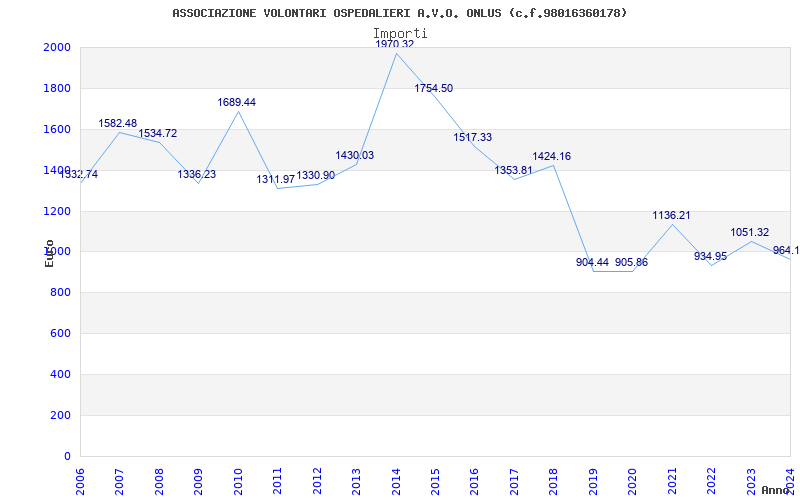Select the 1754.50 data label
This screenshot has height=500, width=800.
[x=433, y=88]
